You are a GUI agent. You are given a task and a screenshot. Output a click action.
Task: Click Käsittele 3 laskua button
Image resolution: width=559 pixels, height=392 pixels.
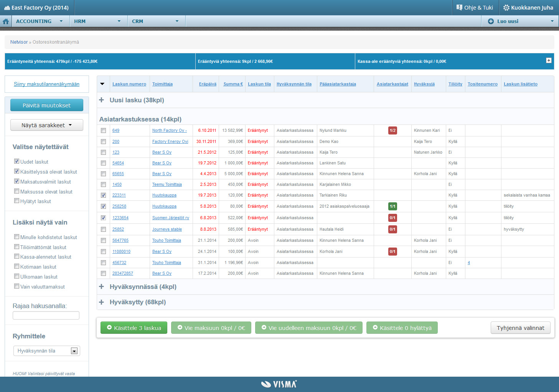pos(134,328)
